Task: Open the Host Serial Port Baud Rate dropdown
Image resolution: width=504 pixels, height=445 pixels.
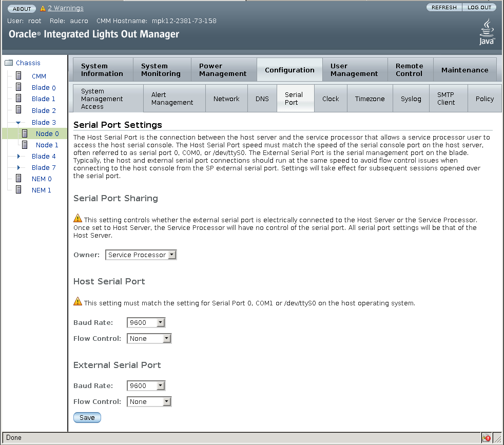Action: tap(146, 322)
